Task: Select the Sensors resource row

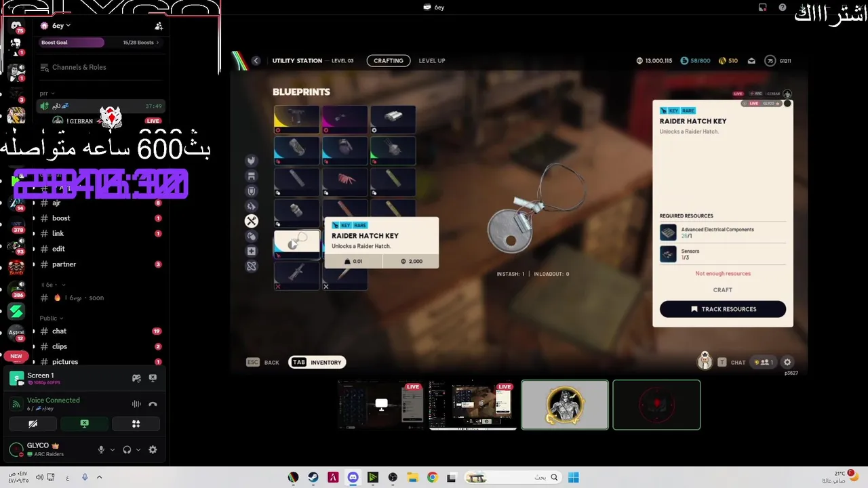Action: point(723,254)
